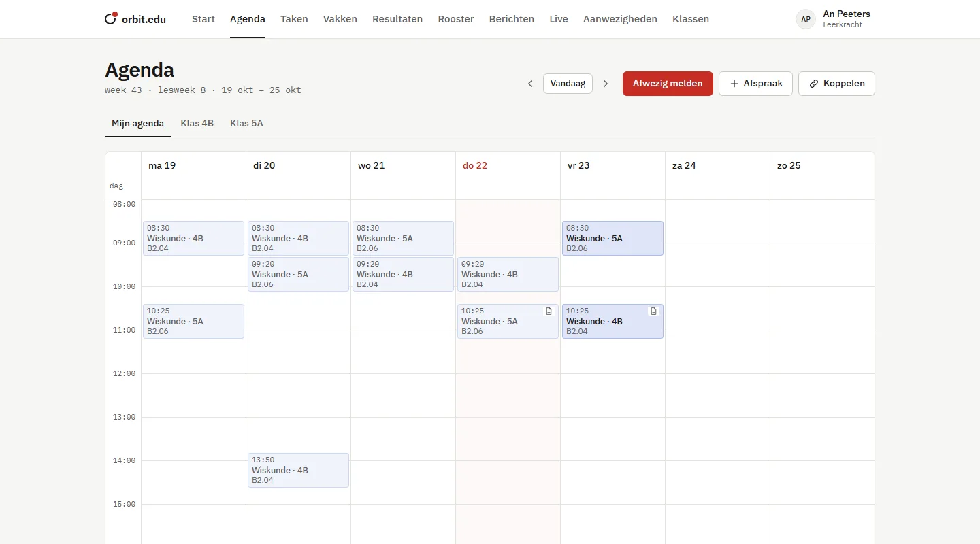Click the AP user avatar
The width and height of the screenshot is (980, 544).
pos(806,19)
